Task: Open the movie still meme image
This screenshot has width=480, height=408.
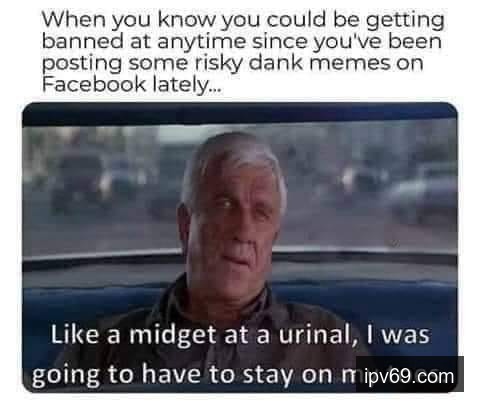Action: (240, 247)
